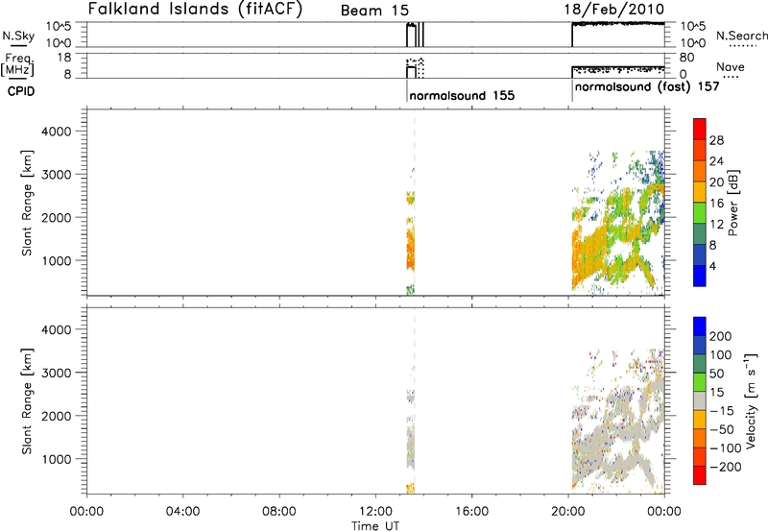Click the '18' frequency axis value
The image size is (768, 532).
click(x=63, y=58)
